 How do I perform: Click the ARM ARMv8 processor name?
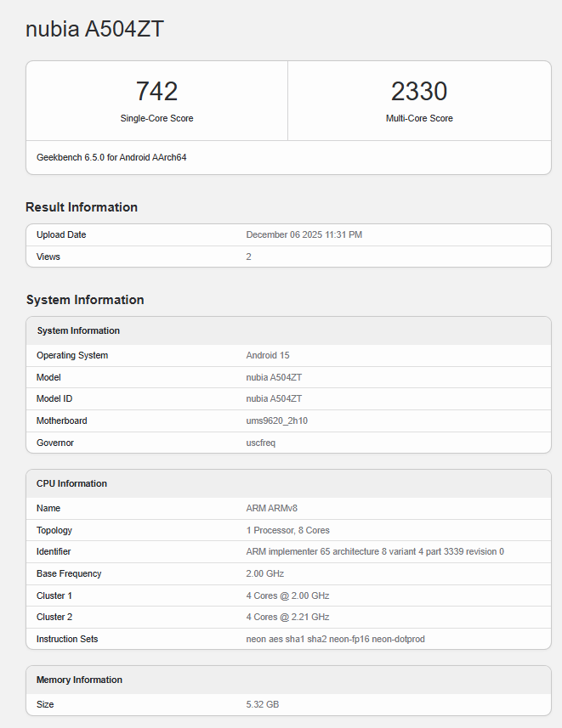(271, 508)
